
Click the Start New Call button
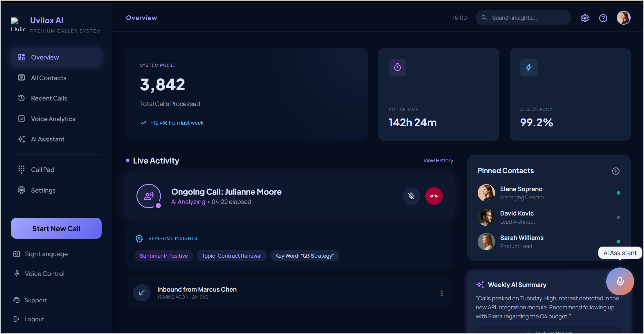tap(56, 229)
